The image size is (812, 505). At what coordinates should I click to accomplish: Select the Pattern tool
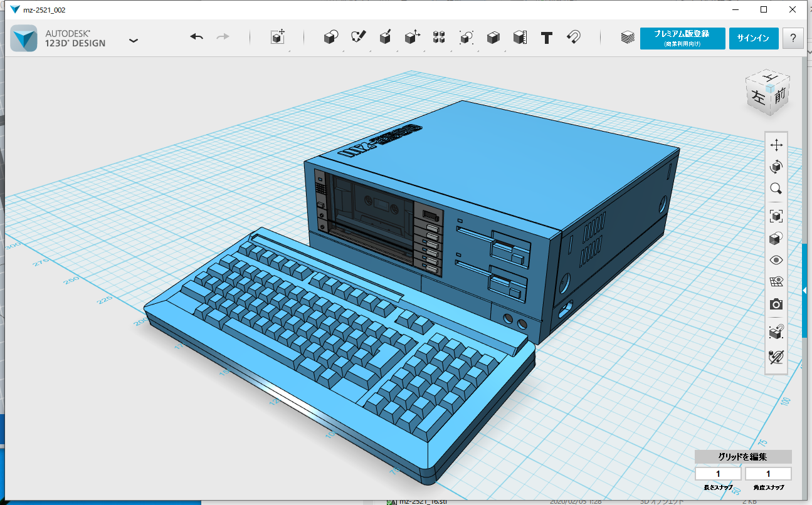point(439,37)
